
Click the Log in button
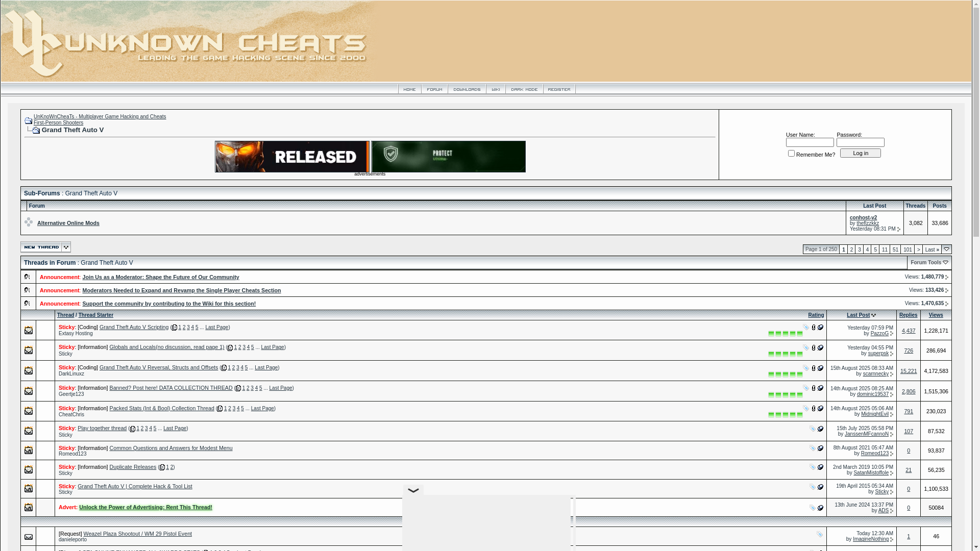[x=861, y=153]
